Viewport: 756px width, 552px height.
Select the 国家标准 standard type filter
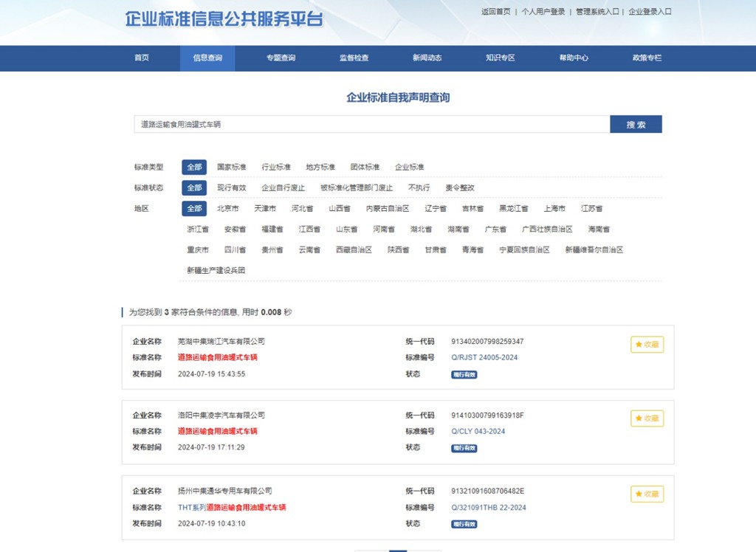233,167
